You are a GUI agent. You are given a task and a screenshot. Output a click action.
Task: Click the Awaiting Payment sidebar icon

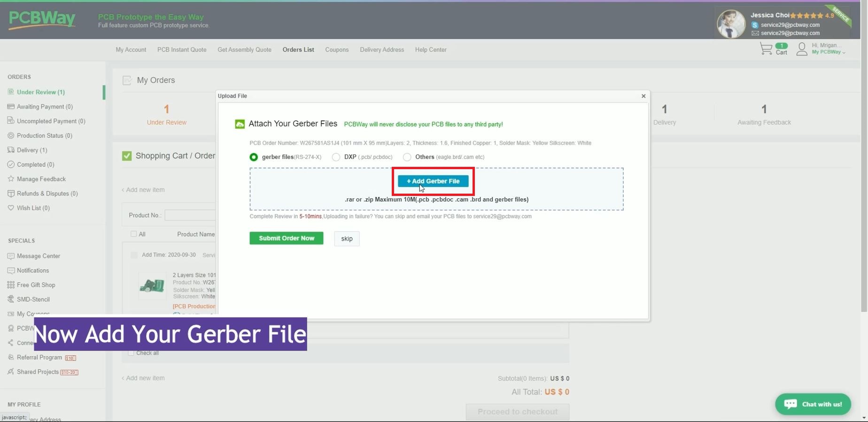click(x=11, y=107)
